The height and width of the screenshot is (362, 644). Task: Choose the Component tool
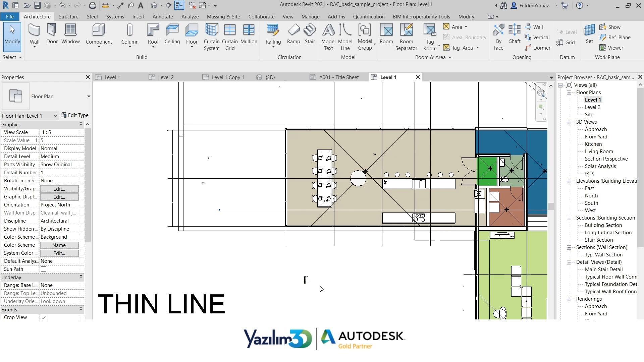99,36
